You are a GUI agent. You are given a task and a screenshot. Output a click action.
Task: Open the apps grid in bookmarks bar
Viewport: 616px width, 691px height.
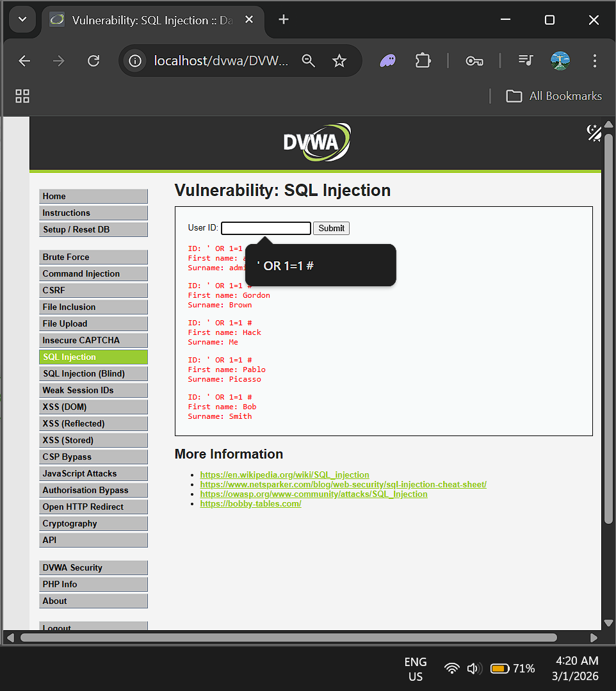coord(22,96)
